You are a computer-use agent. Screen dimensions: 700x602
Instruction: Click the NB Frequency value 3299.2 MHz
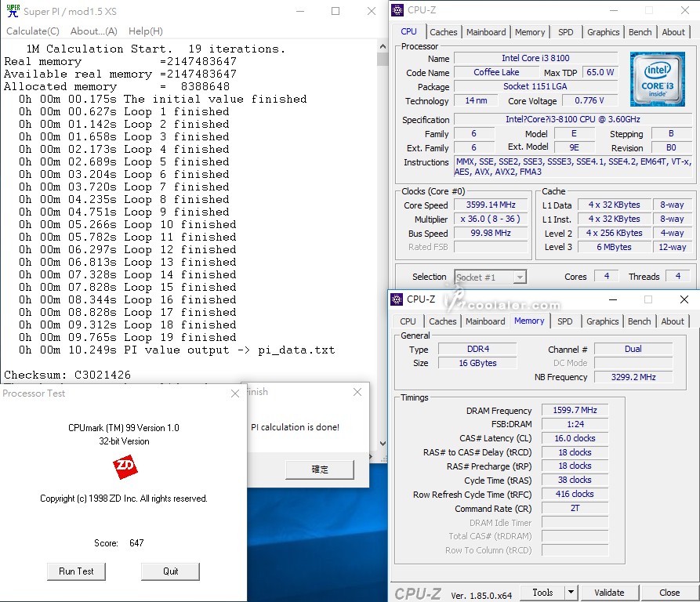633,377
